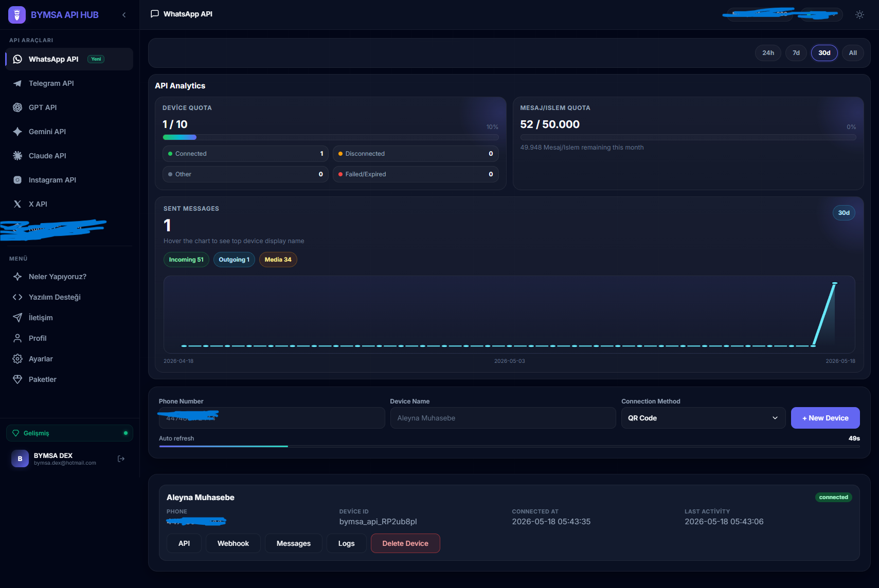View Messages for Aleyna Muhasebe device
Image resolution: width=879 pixels, height=588 pixels.
tap(294, 543)
